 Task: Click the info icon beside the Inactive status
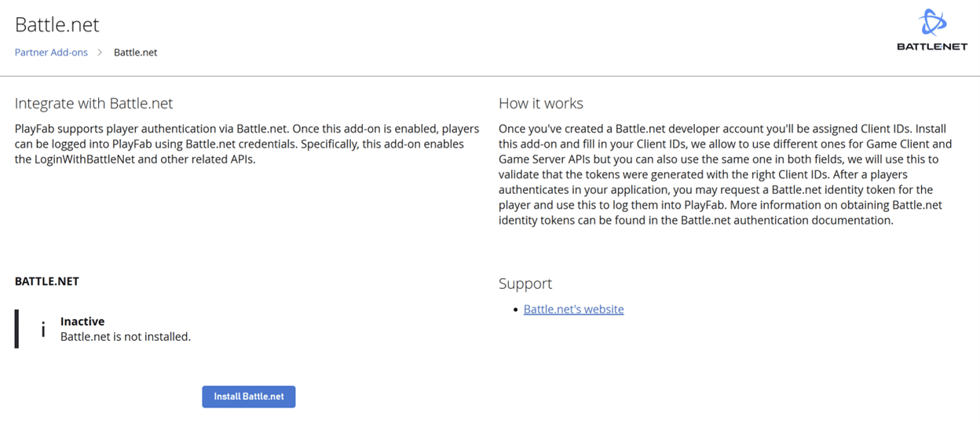43,329
